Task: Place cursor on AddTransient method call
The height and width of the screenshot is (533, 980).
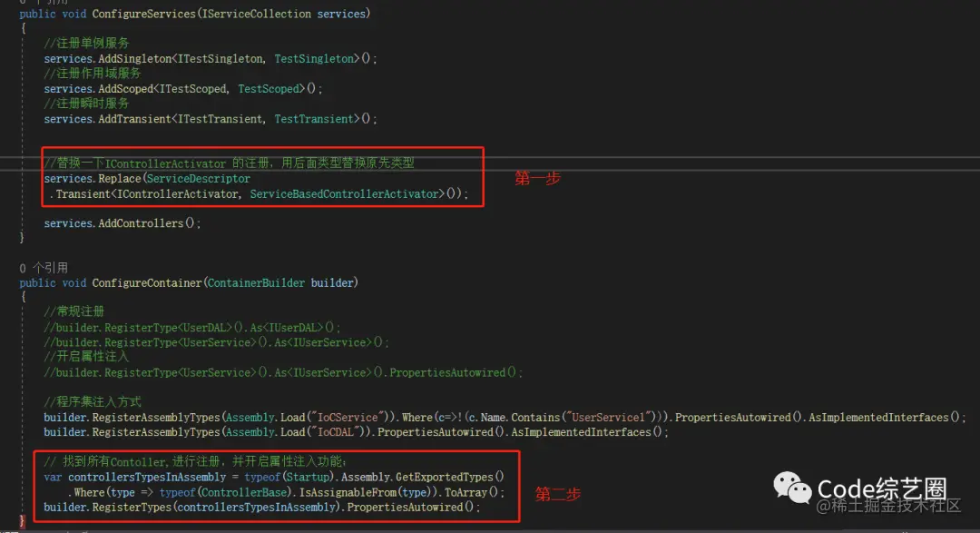Action: pyautogui.click(x=134, y=119)
